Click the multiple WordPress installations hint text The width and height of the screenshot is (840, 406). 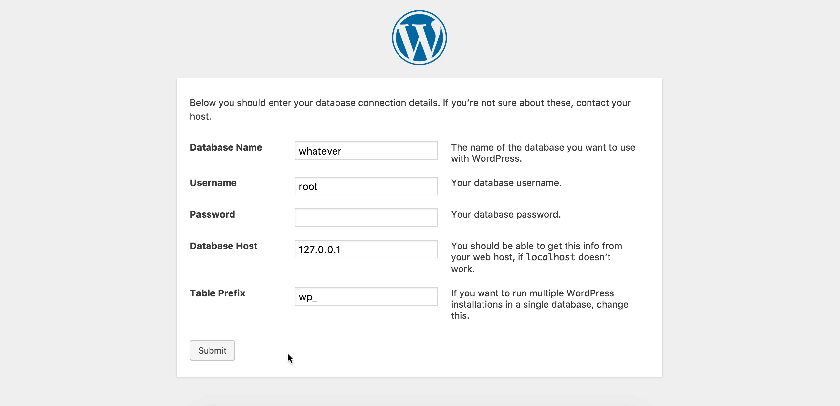click(539, 304)
